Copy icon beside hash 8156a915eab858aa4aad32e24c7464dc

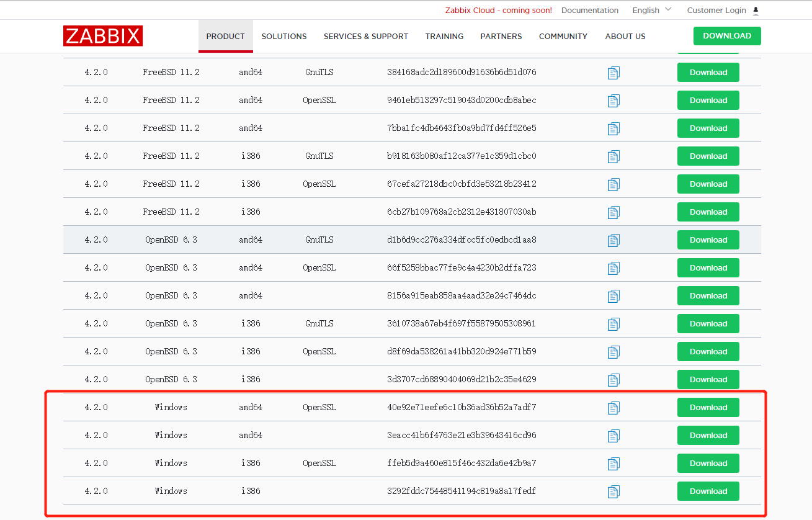[613, 296]
